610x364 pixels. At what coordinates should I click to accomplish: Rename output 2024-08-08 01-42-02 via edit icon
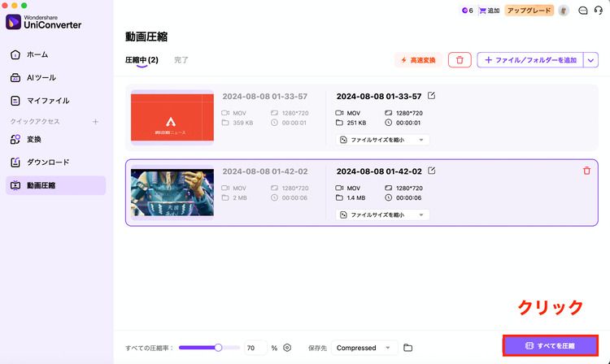pos(431,171)
